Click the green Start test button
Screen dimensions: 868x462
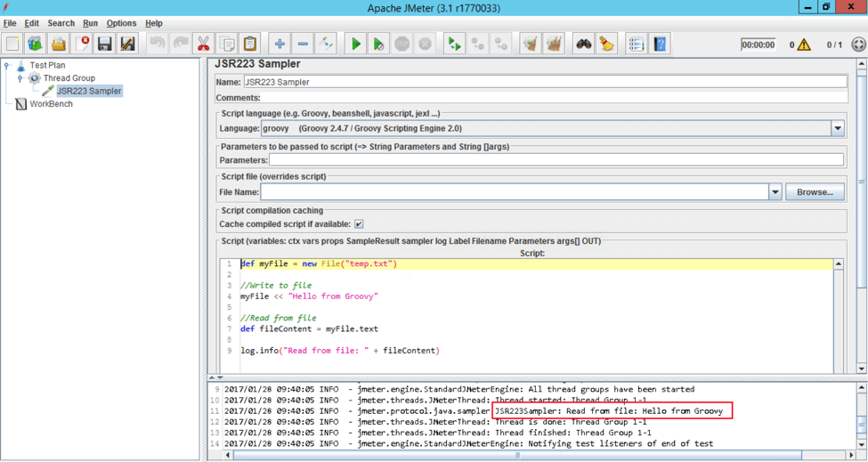tap(355, 44)
